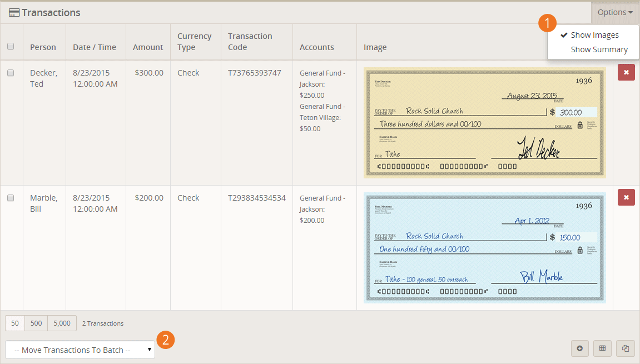The image size is (640, 364).
Task: Tick the select-all checkbox in header row
Action: click(11, 47)
